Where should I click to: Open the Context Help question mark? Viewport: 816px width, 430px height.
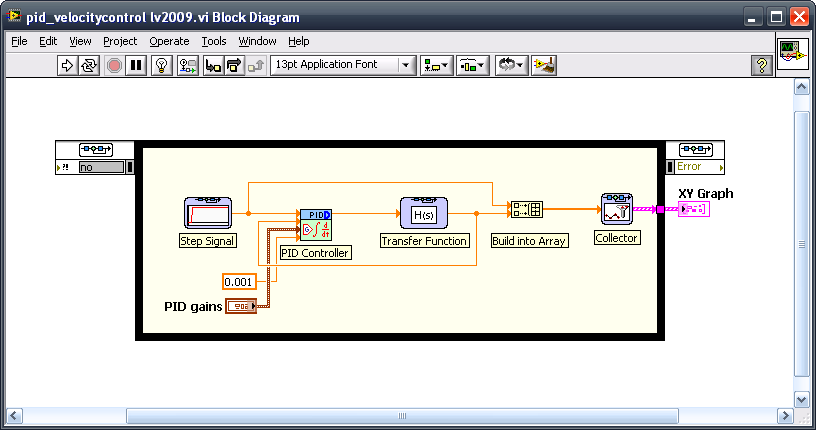[761, 65]
